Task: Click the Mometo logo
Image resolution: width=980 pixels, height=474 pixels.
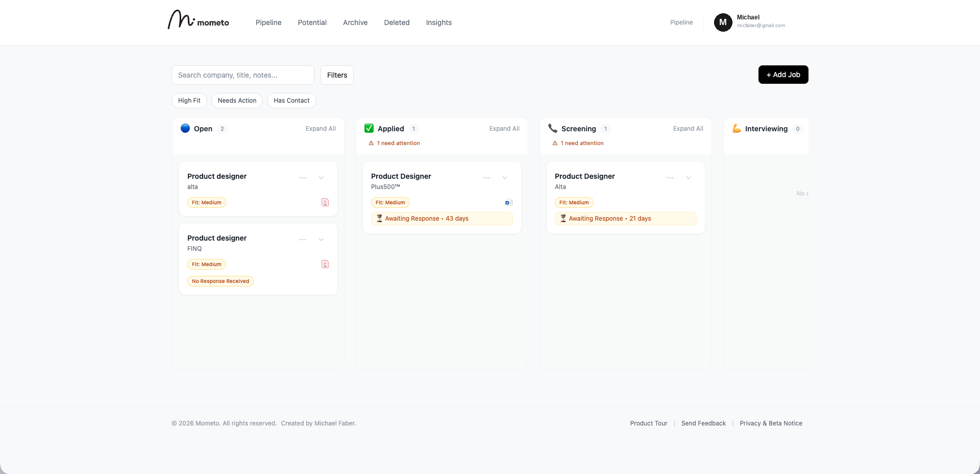Action: 199,20
